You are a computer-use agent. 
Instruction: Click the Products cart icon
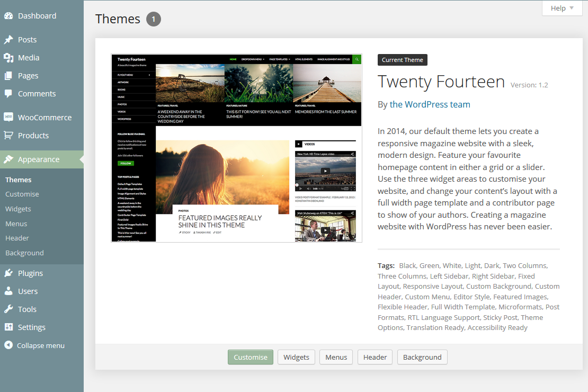pos(8,135)
